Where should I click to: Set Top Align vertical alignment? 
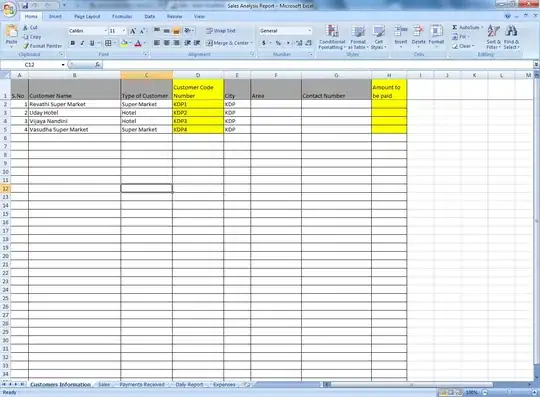(157, 31)
